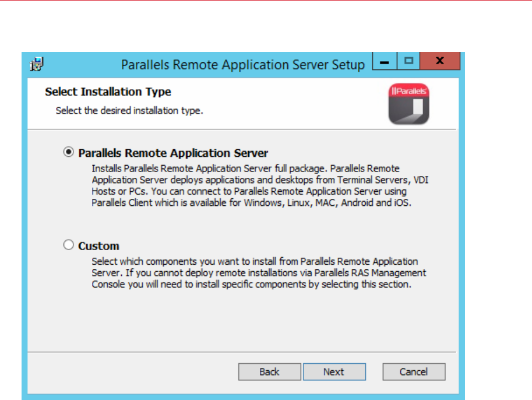Click the full package description paragraph

[x=251, y=185]
